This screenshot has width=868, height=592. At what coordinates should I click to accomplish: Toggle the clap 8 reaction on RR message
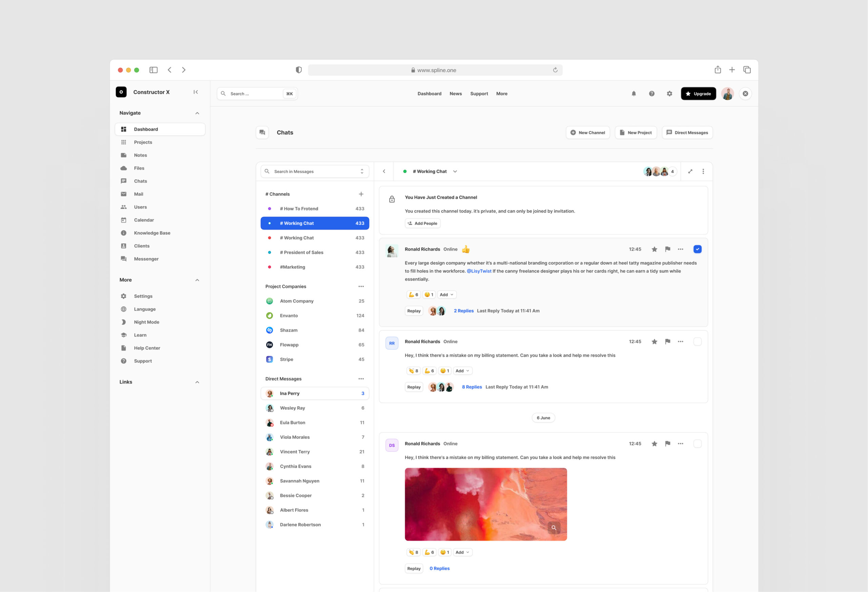pos(413,371)
